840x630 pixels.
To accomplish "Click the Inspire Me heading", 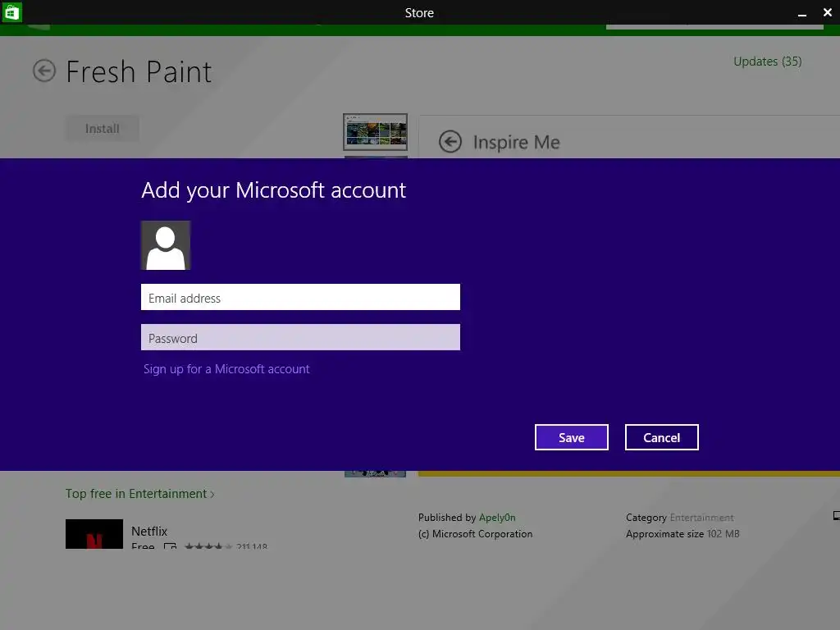I will click(x=517, y=142).
